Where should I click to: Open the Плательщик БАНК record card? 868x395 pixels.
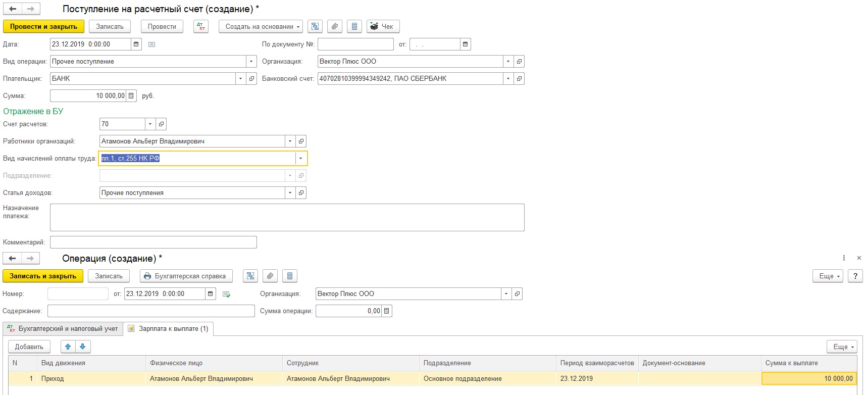251,78
